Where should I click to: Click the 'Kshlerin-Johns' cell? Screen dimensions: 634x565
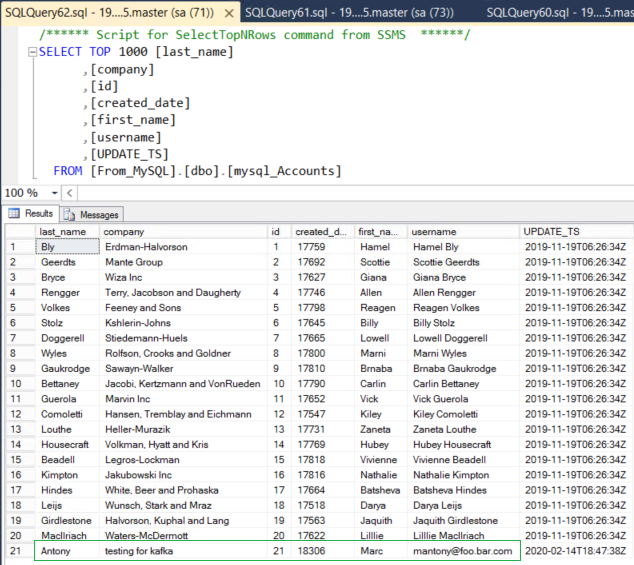pyautogui.click(x=183, y=323)
